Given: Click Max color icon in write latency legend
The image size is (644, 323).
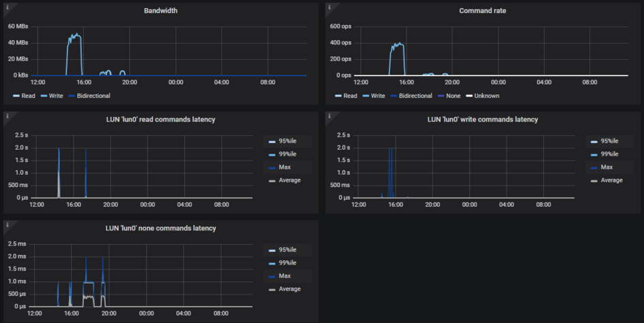Looking at the screenshot, I should point(594,167).
